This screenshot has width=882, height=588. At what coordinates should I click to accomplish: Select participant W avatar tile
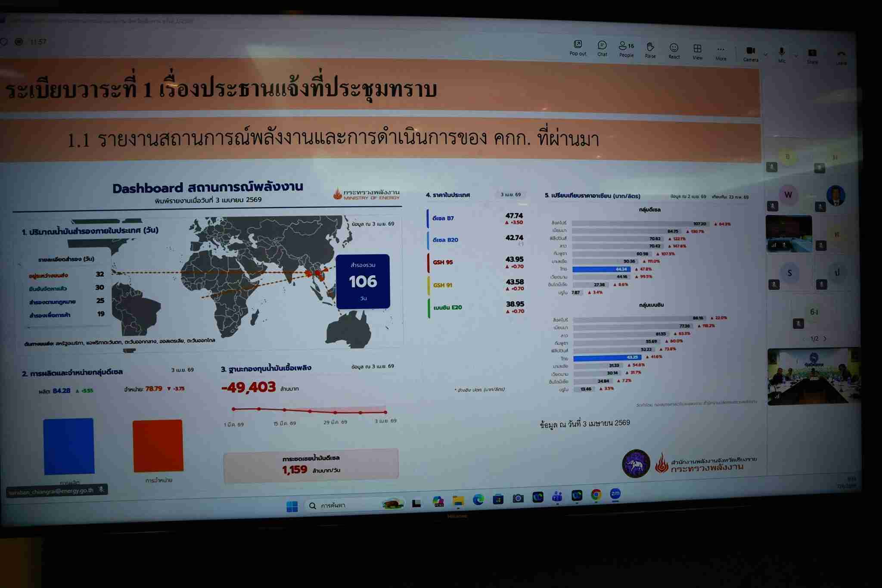coord(788,195)
